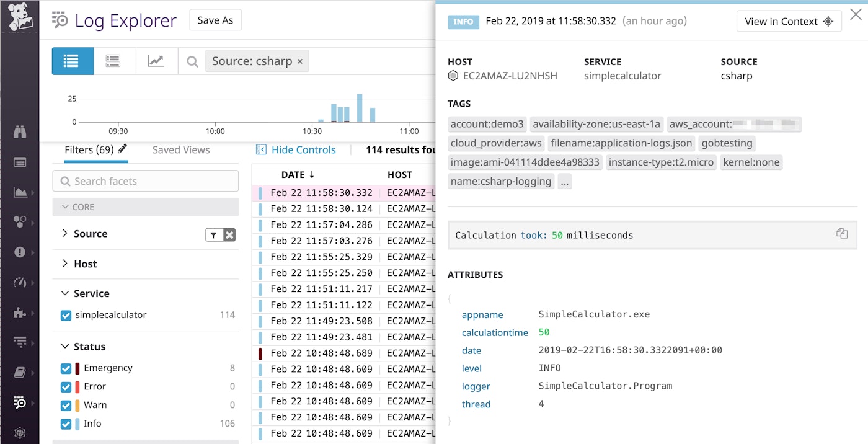Click the Datadog dog logo
The image size is (868, 444).
(19, 17)
